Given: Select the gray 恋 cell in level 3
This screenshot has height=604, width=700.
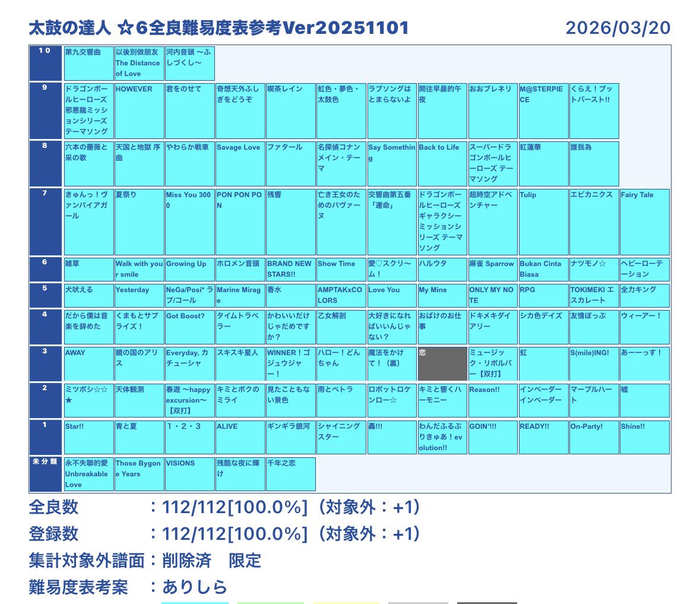Looking at the screenshot, I should pos(442,363).
